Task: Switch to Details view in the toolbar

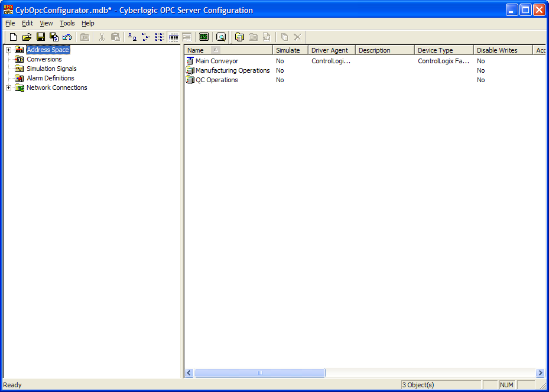Action: click(x=174, y=37)
